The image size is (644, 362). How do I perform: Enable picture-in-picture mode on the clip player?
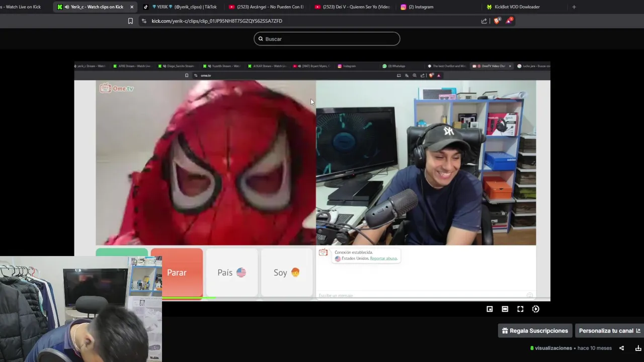[490, 309]
